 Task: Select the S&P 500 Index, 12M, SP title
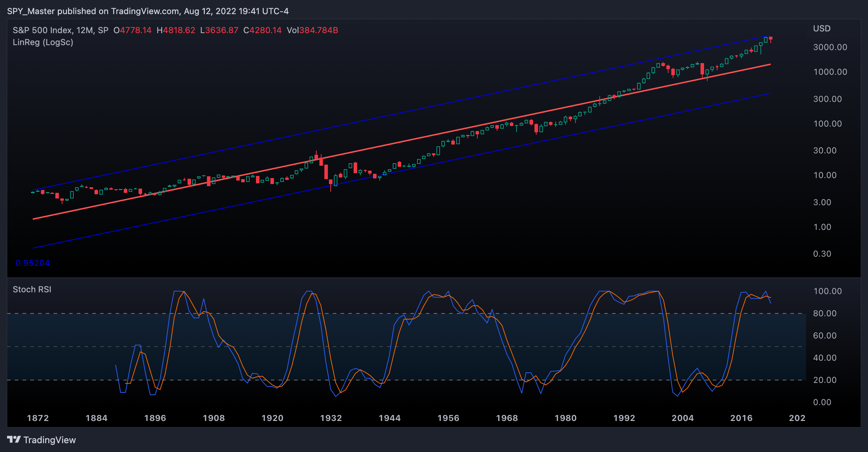pos(61,30)
